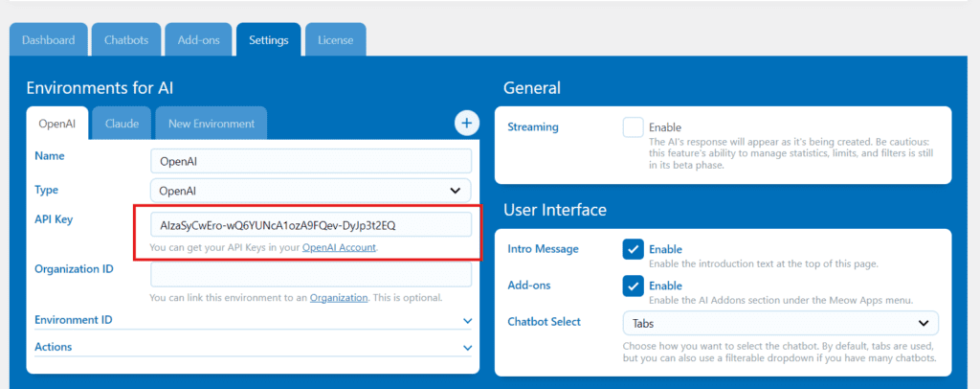980x389 pixels.
Task: Select the Settings tab
Action: coord(269,40)
